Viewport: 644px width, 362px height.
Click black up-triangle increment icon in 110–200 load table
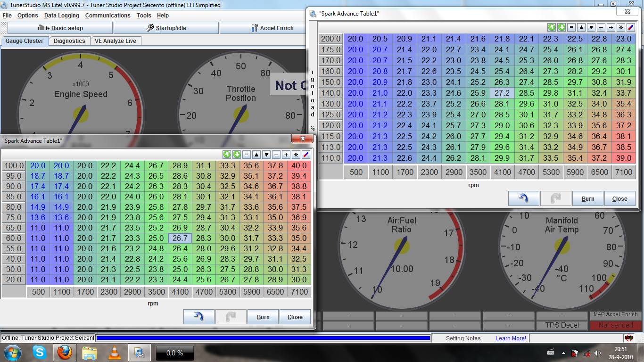[x=581, y=27]
